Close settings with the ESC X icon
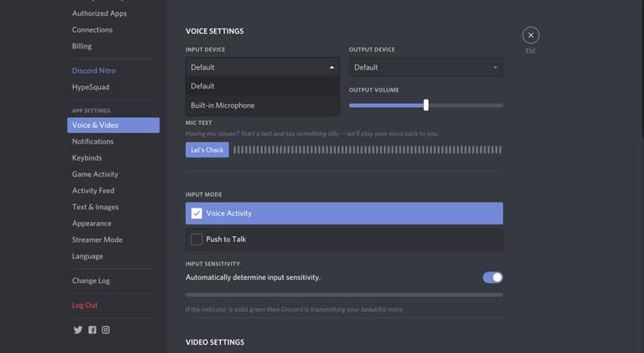The image size is (644, 353). coord(530,35)
